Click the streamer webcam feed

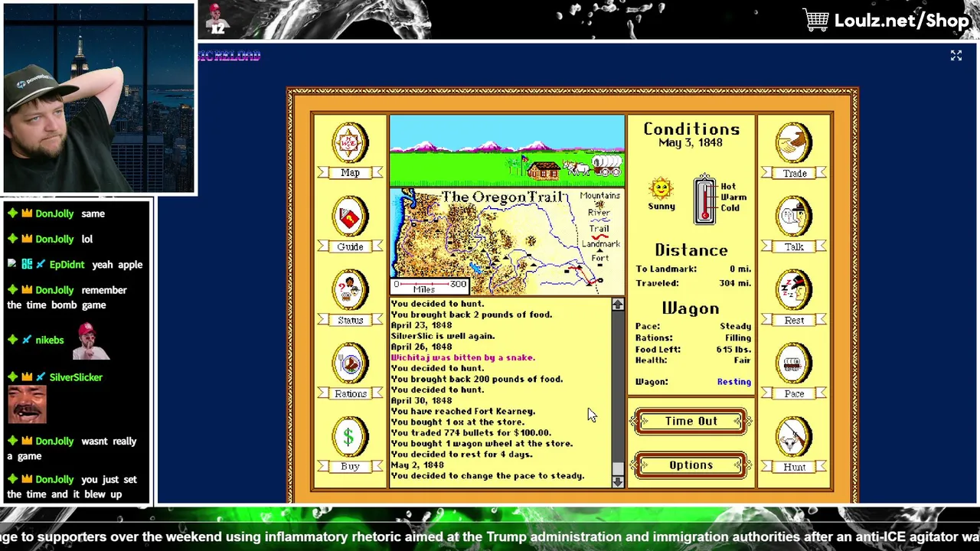99,99
